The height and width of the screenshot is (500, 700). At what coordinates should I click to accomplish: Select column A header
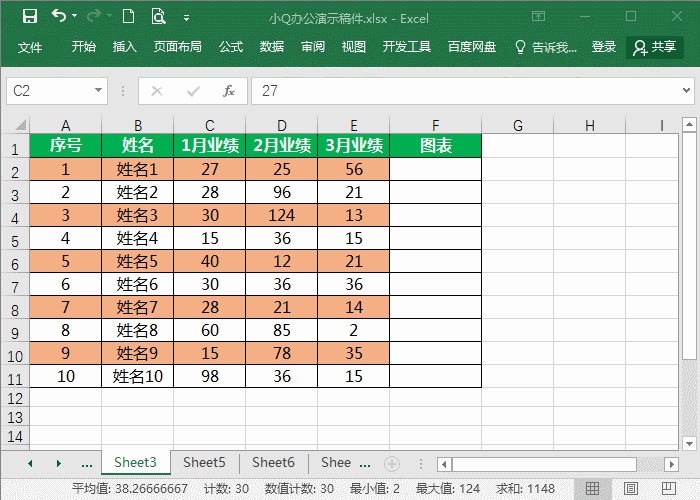(x=66, y=125)
